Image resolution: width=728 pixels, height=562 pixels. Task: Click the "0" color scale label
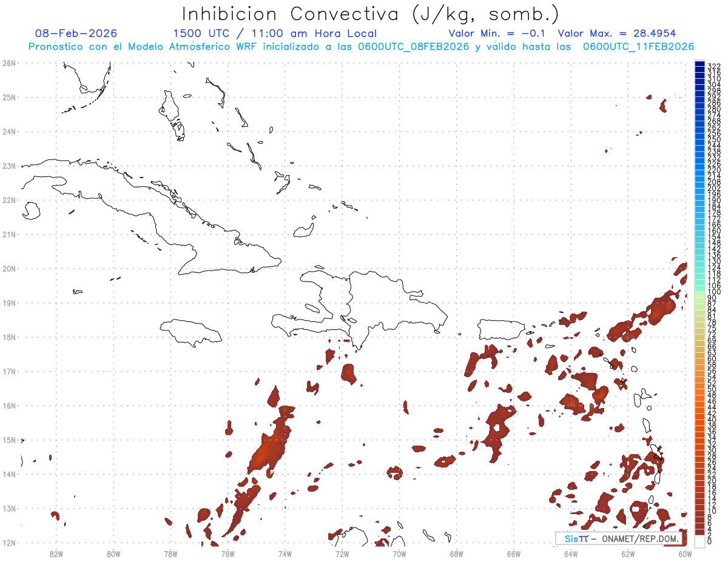click(x=710, y=541)
